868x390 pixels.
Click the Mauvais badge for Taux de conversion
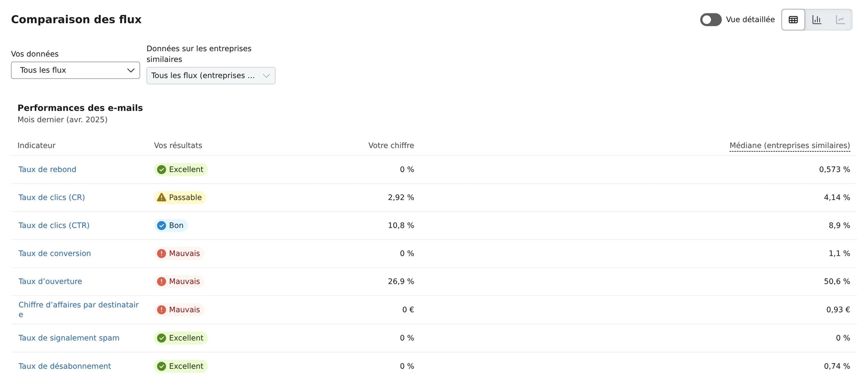tap(179, 253)
